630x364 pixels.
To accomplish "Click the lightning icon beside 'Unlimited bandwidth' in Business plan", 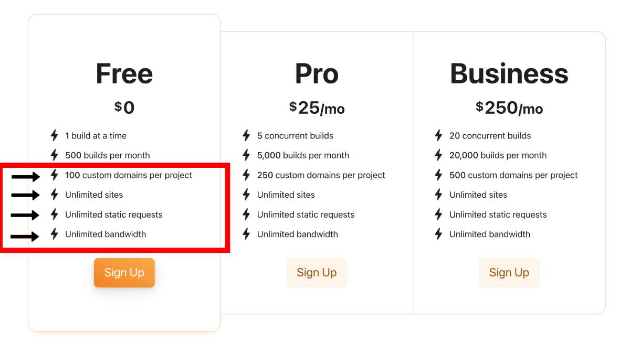I will 438,234.
